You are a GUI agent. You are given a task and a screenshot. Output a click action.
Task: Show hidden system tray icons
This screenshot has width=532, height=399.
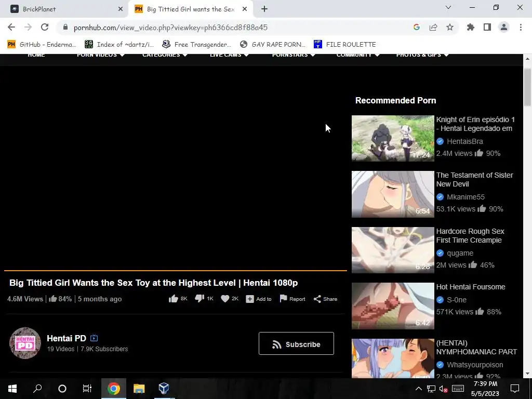(419, 389)
